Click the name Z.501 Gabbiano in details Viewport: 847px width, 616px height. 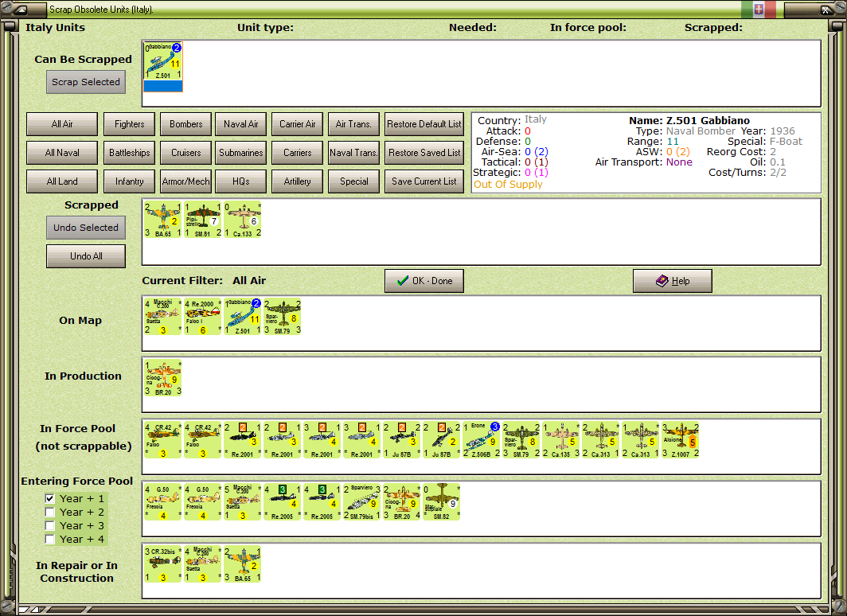pyautogui.click(x=708, y=120)
